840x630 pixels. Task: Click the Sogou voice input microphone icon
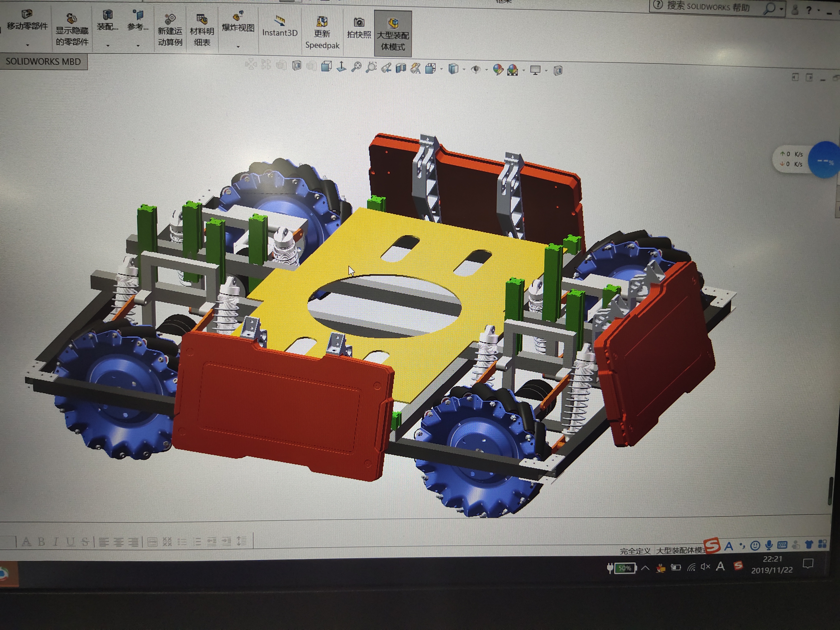(769, 545)
